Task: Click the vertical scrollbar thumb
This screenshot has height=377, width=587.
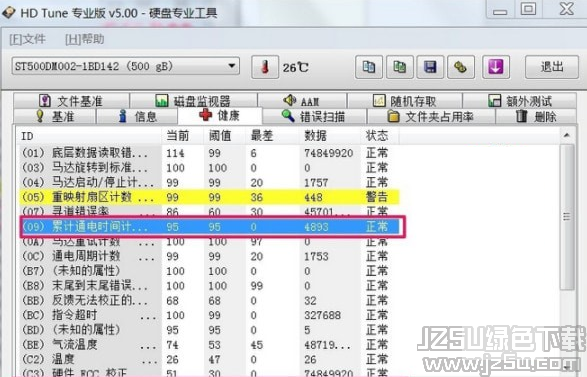Action: (x=567, y=216)
